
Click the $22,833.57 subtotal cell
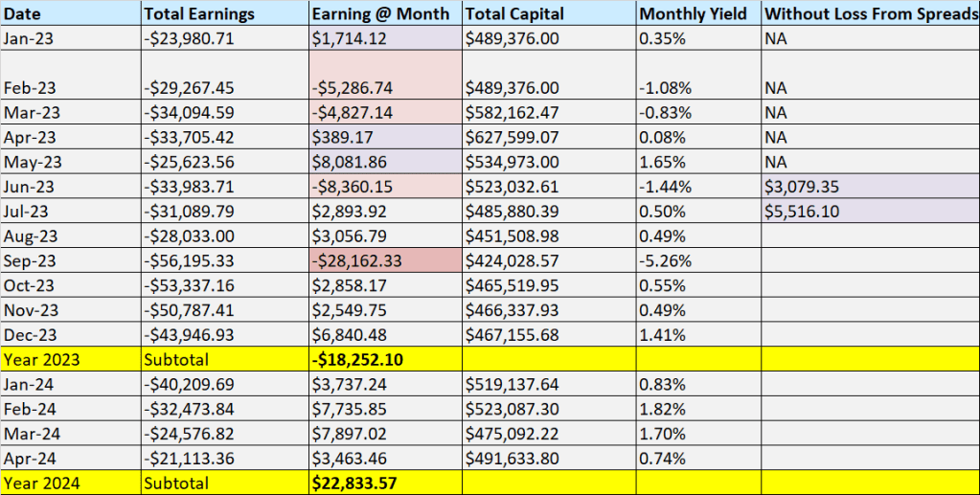[x=385, y=483]
